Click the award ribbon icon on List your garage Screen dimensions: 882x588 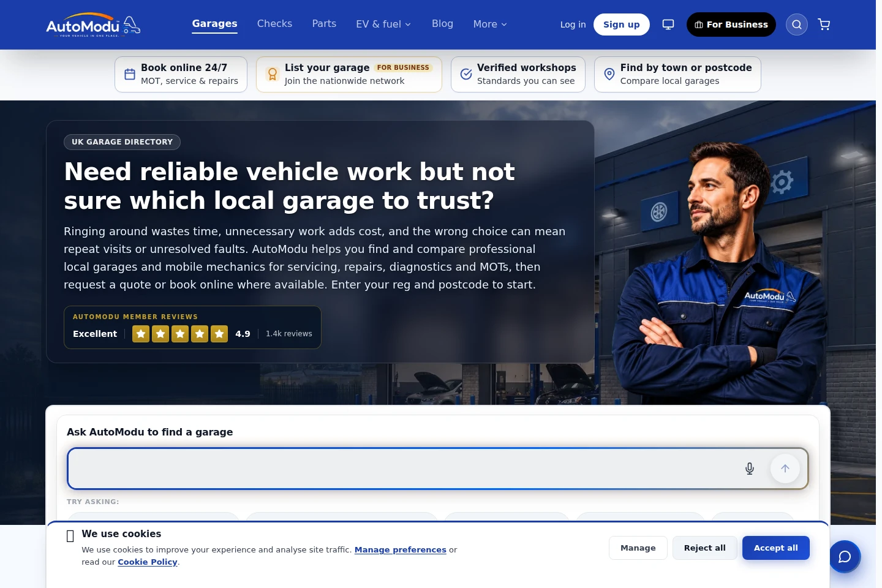pos(273,74)
